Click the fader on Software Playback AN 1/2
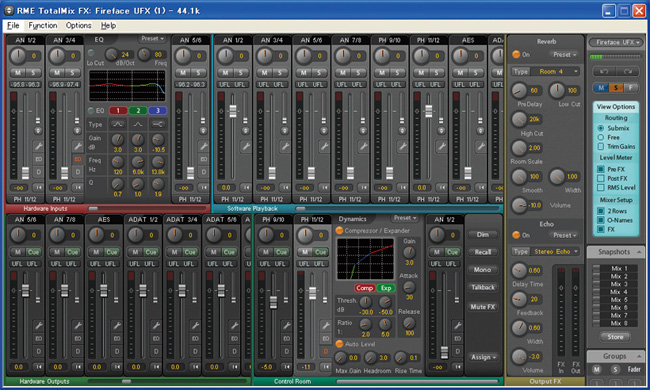 [x=233, y=111]
